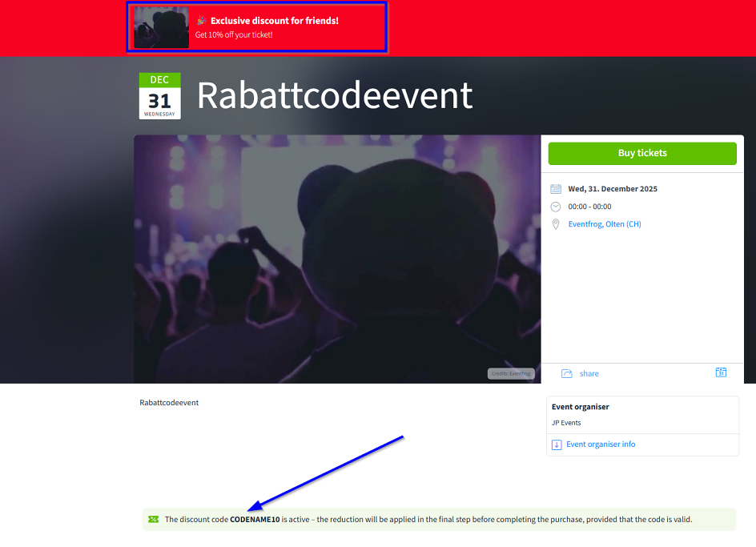Click the Exclusive discount for friends headline

274,21
